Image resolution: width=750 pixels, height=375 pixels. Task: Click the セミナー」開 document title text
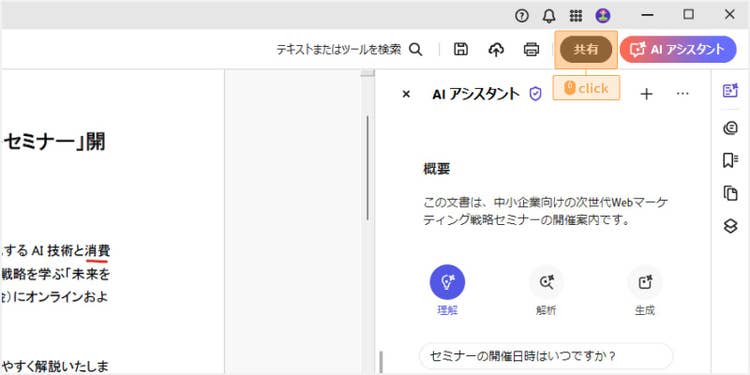(54, 142)
